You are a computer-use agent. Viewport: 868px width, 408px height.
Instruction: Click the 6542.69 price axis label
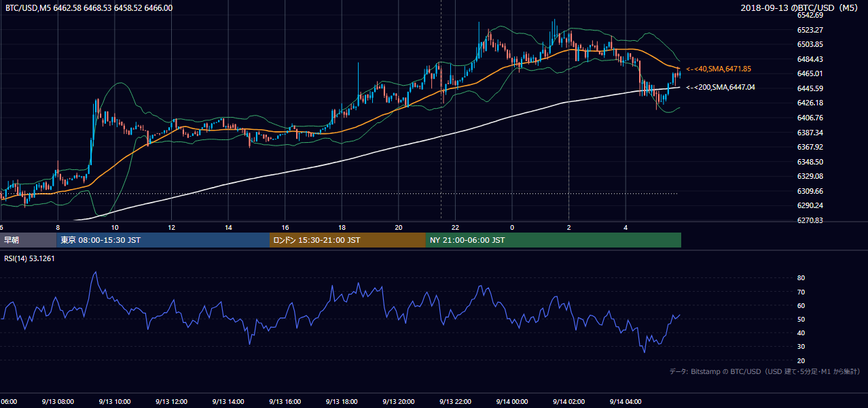[810, 15]
